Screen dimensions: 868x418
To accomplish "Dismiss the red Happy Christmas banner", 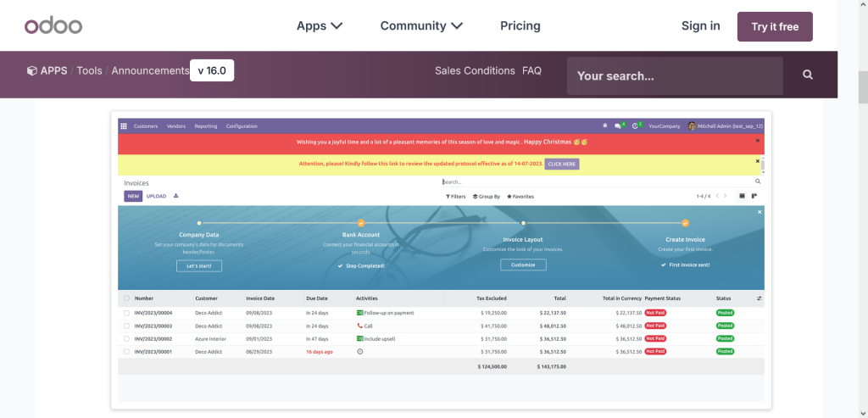I will [x=758, y=141].
